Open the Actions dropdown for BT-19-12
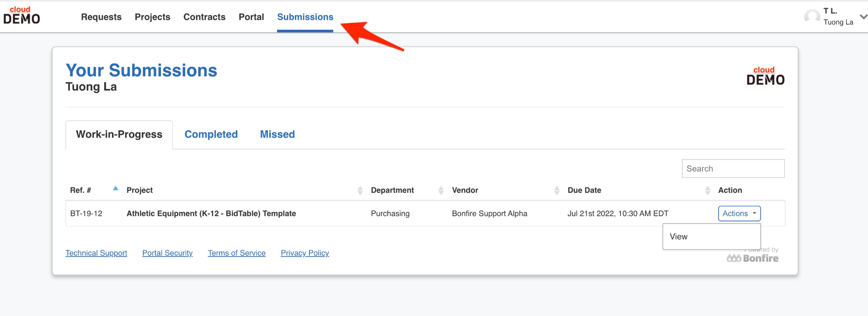 (x=739, y=214)
